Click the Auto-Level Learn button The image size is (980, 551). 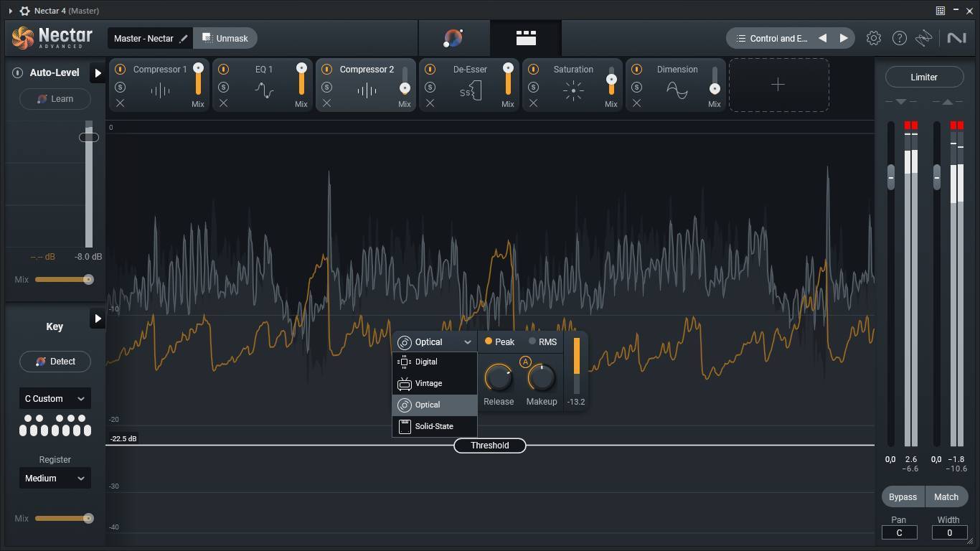click(x=55, y=99)
